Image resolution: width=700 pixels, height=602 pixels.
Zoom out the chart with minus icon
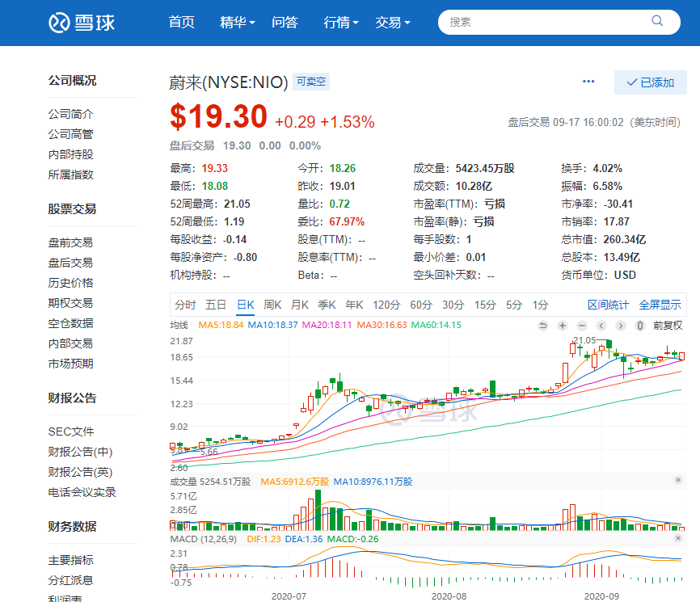[x=582, y=326]
